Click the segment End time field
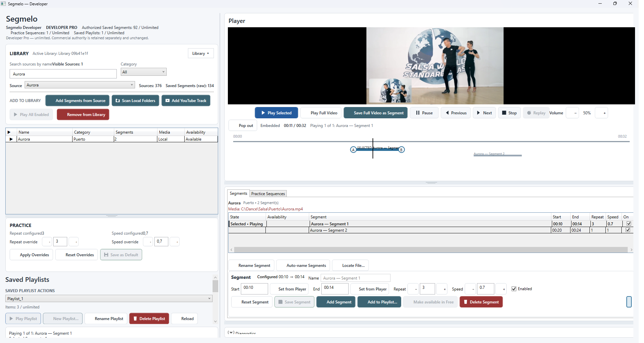The image size is (644, 343). coord(335,289)
